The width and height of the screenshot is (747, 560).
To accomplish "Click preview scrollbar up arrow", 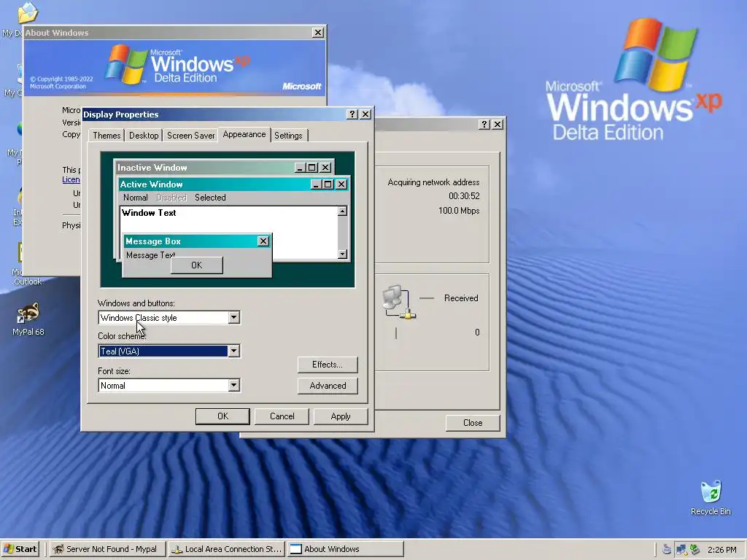I will (343, 211).
